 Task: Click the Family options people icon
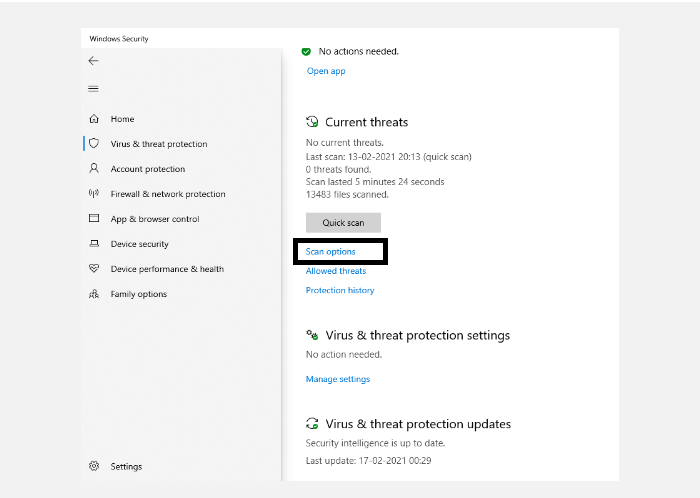[94, 294]
